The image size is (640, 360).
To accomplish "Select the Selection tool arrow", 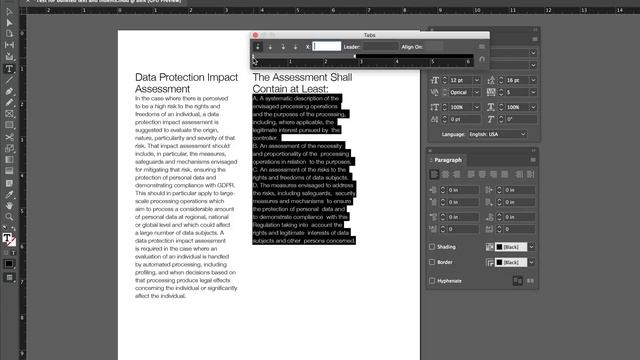I will [x=9, y=12].
